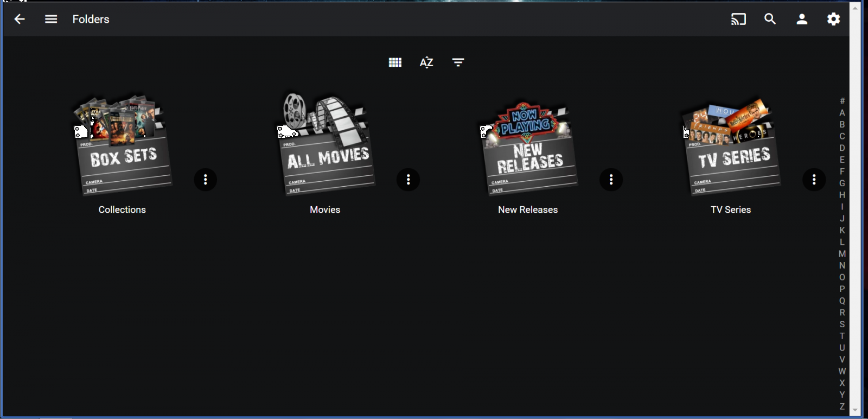868x419 pixels.
Task: Change the grid view layout
Action: 395,62
